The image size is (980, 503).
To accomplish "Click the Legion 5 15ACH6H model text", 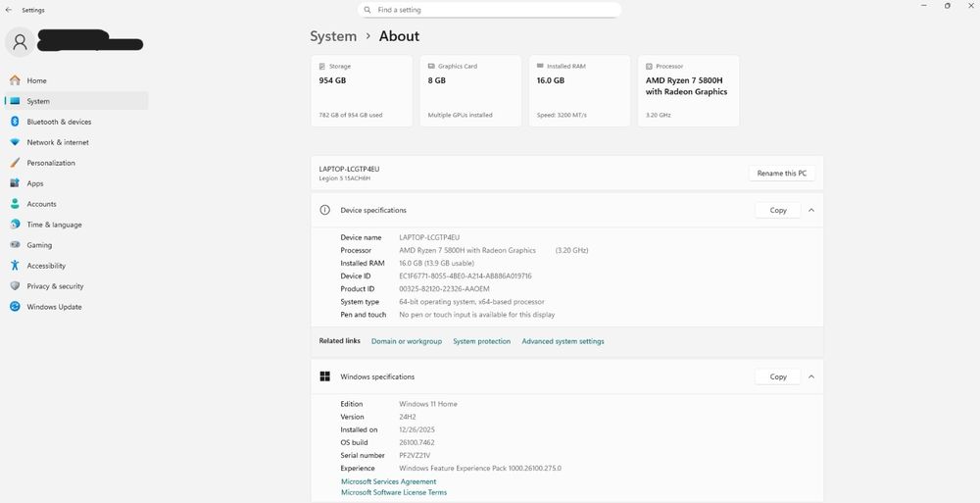I will [x=344, y=178].
